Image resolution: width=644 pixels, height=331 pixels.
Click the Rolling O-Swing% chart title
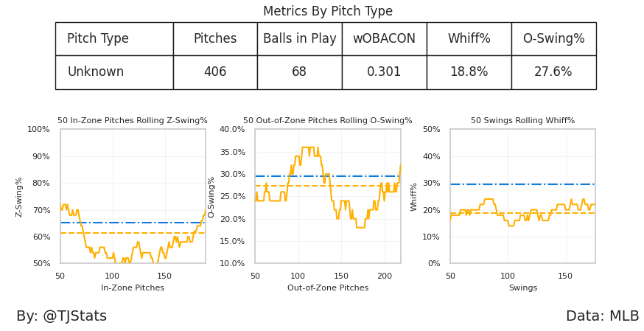(x=328, y=121)
